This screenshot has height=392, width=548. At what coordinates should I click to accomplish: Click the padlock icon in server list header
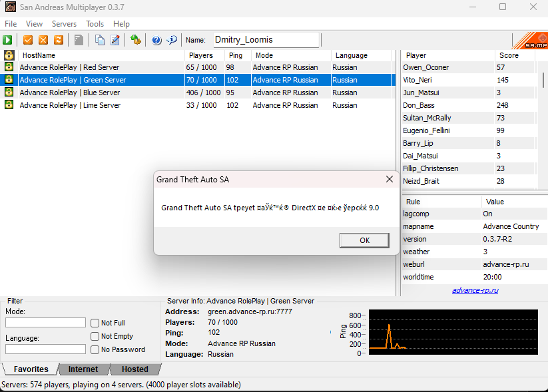point(9,55)
